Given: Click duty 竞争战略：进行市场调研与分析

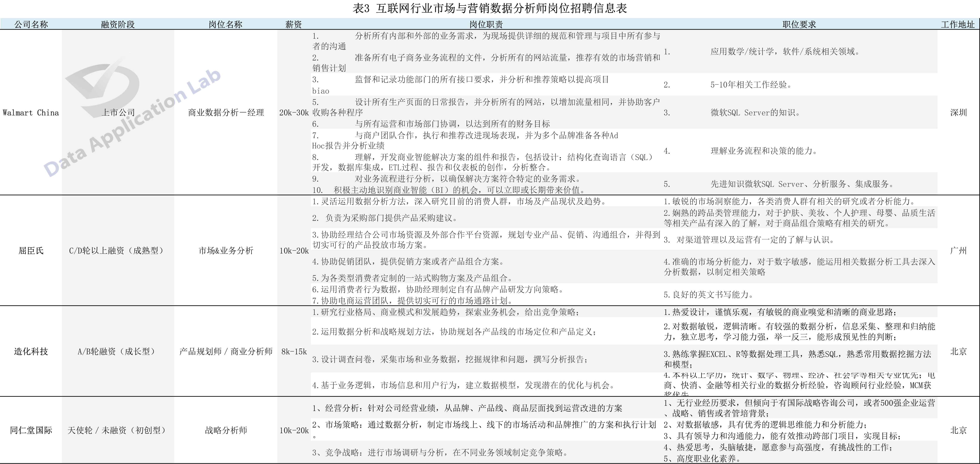Looking at the screenshot, I should (x=440, y=453).
